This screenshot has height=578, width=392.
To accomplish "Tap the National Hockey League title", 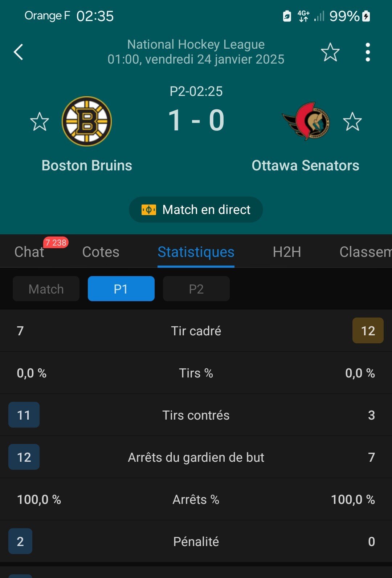I will 196,44.
